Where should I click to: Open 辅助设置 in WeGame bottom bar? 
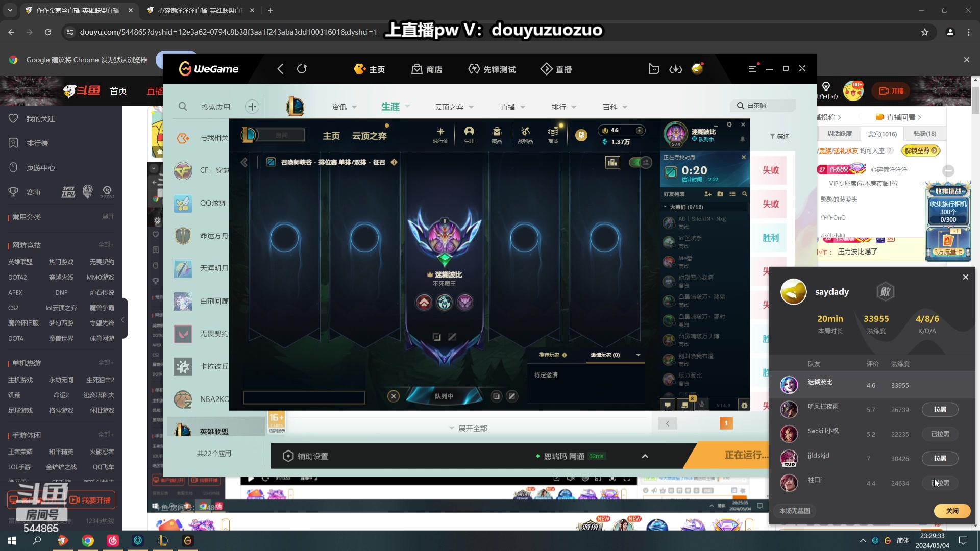pos(306,456)
